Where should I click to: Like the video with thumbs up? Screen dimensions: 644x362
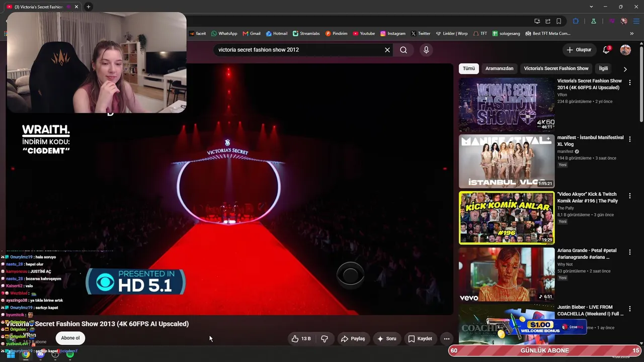(x=301, y=339)
